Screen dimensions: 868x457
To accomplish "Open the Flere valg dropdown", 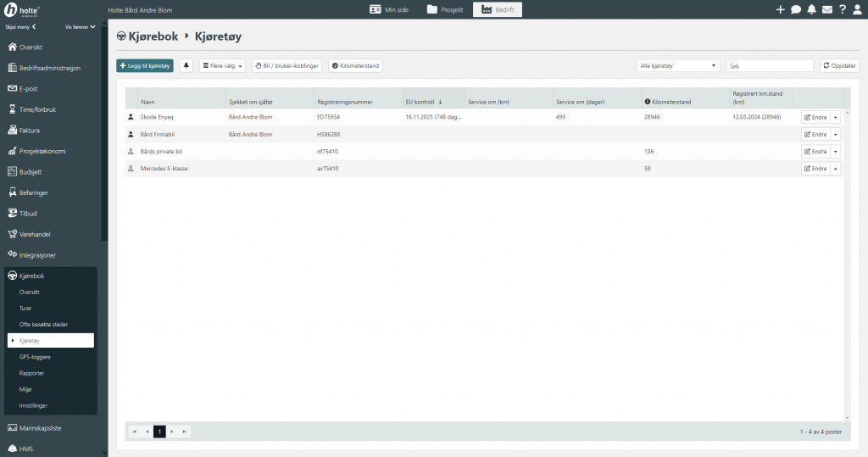I will [x=222, y=65].
